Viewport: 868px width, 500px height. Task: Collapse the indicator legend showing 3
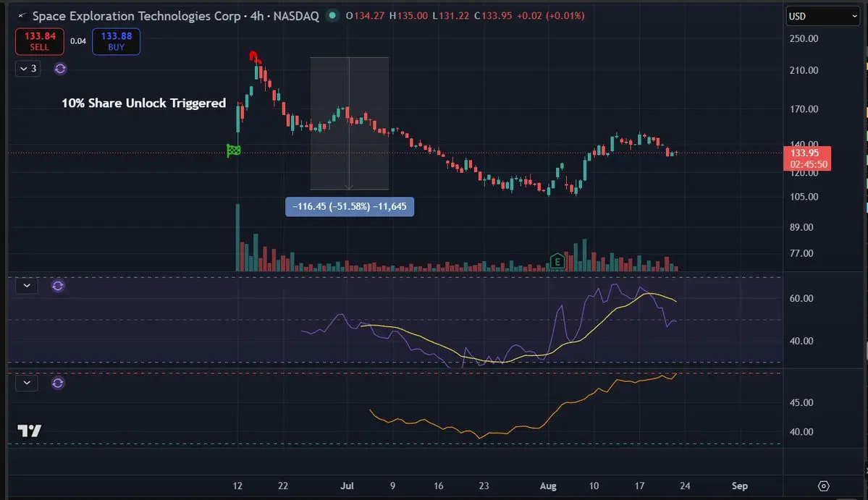coord(28,69)
